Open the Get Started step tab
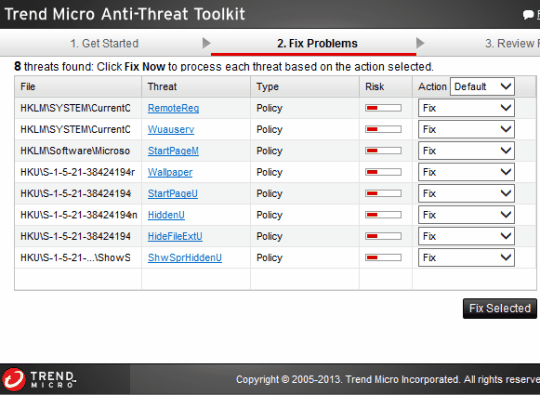This screenshot has height=395, width=540. coord(104,43)
